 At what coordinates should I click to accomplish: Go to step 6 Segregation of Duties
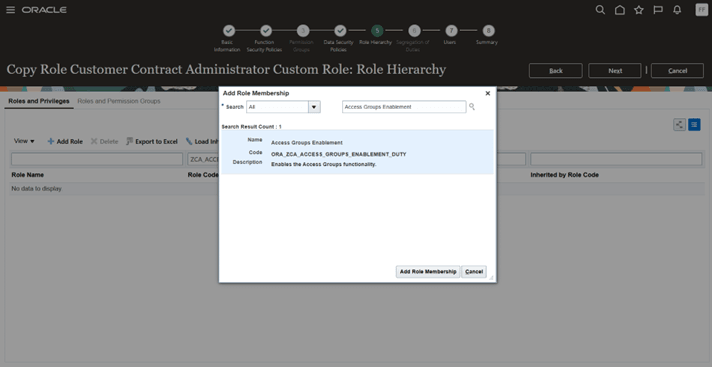point(414,31)
